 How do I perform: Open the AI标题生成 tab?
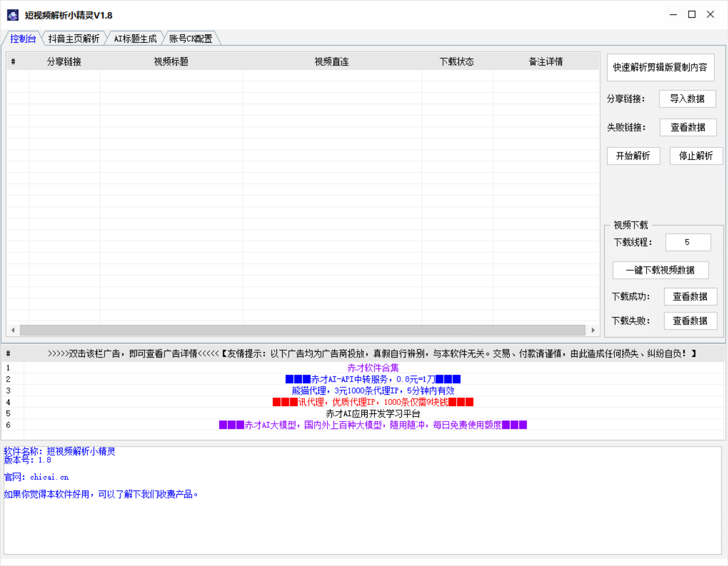(x=135, y=39)
